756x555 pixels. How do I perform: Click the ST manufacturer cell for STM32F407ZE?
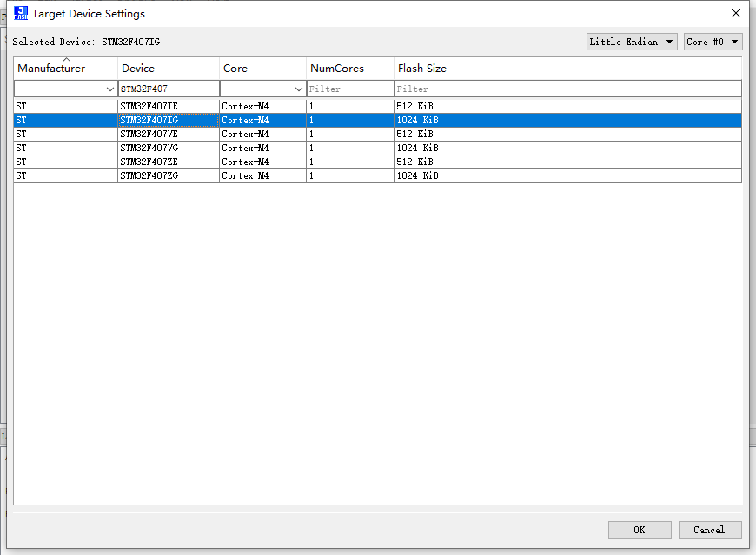tap(65, 162)
